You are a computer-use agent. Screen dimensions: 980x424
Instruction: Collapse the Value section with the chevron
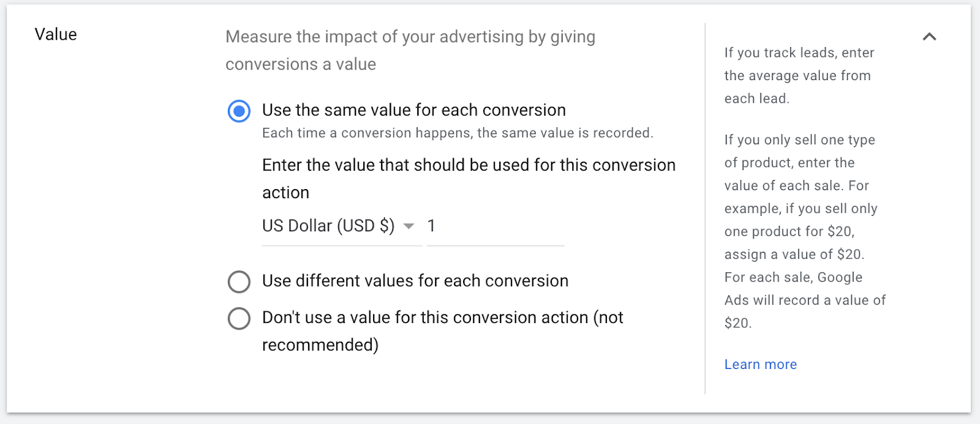coord(929,37)
